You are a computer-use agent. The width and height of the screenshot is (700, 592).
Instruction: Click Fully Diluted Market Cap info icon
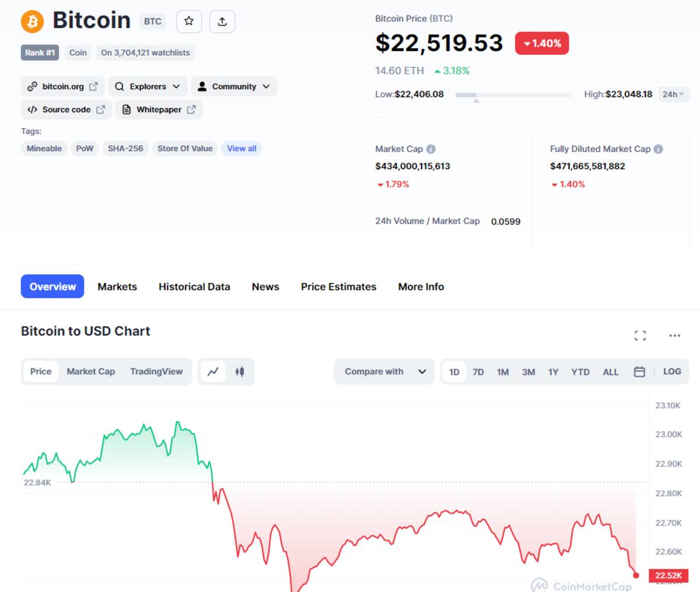tap(659, 149)
